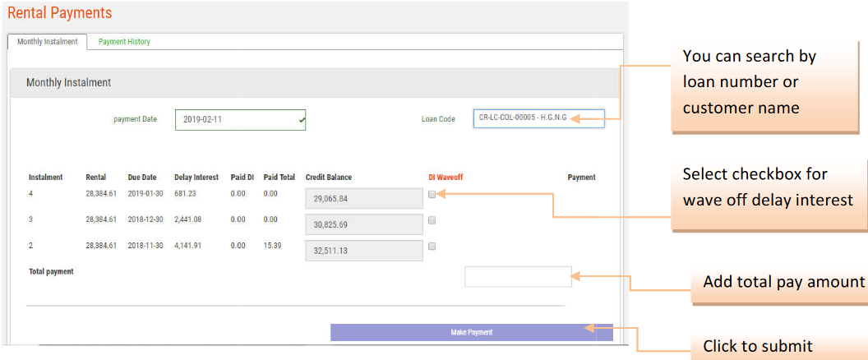
Task: Click credit balance field showing 32,511.13
Action: click(x=363, y=251)
